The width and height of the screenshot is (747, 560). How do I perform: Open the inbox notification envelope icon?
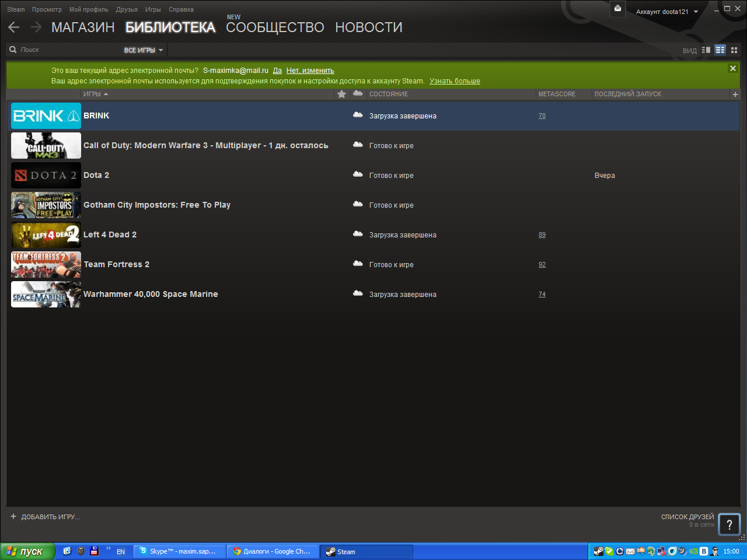tap(617, 9)
